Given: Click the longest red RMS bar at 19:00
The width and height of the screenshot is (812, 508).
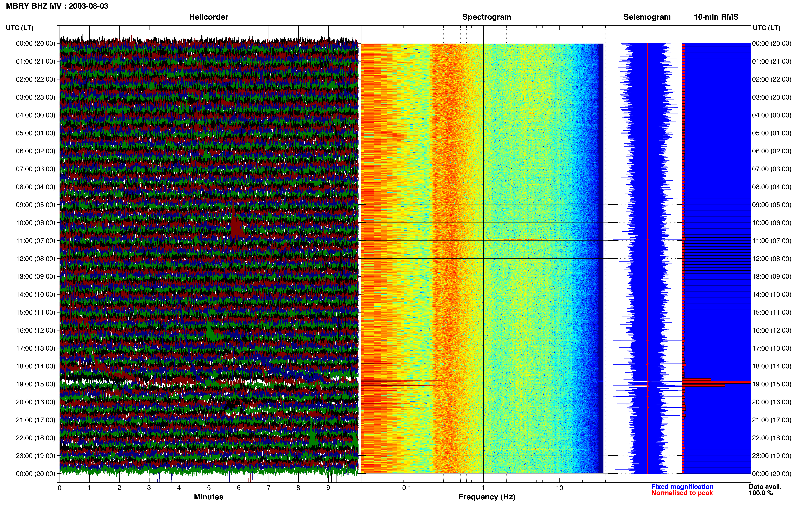Looking at the screenshot, I should (717, 382).
